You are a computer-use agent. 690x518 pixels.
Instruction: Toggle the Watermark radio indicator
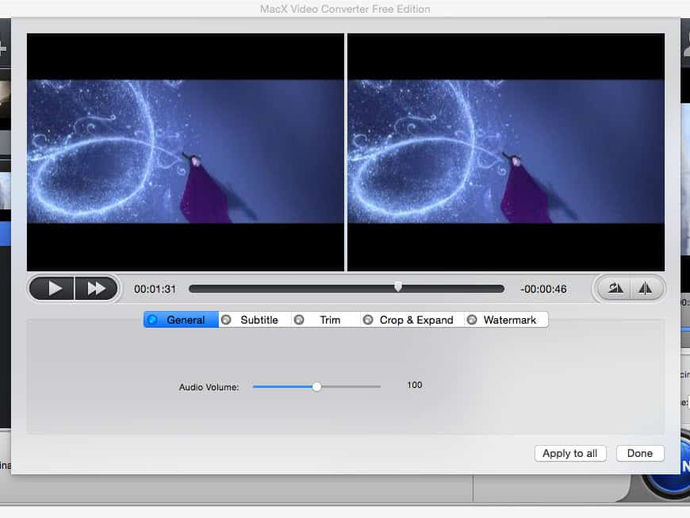point(472,320)
